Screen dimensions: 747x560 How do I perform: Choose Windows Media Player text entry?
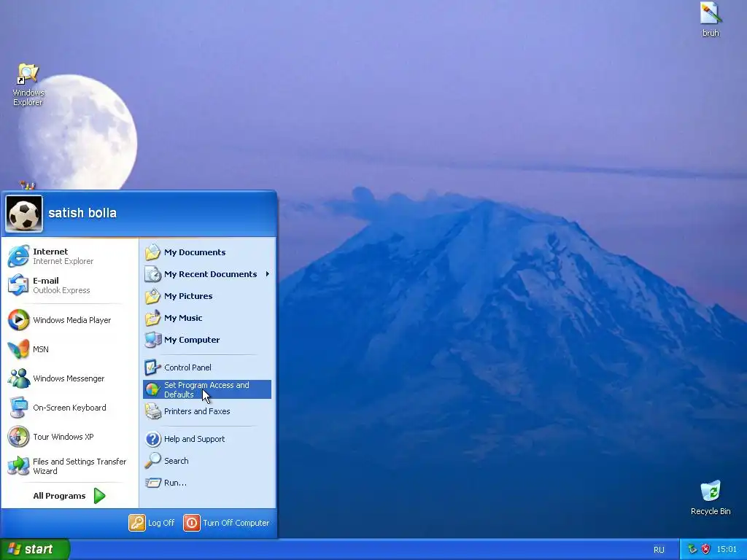[x=72, y=320]
